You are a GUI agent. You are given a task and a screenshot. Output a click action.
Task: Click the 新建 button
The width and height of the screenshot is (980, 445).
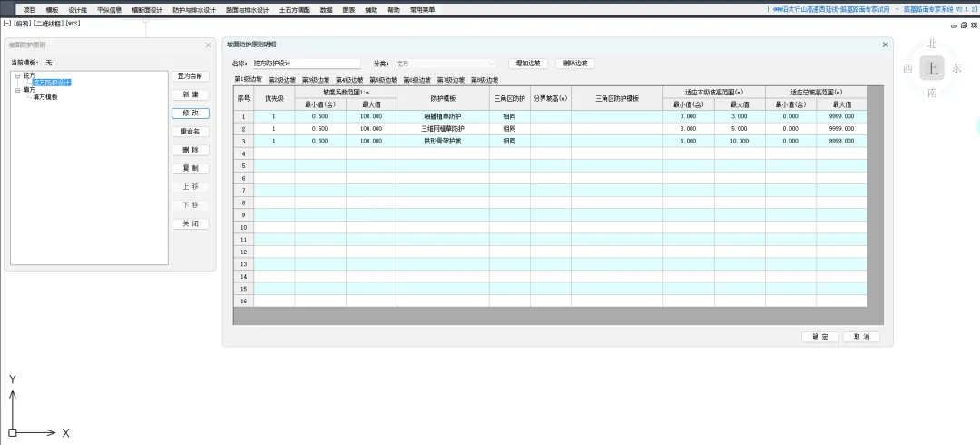tap(191, 95)
